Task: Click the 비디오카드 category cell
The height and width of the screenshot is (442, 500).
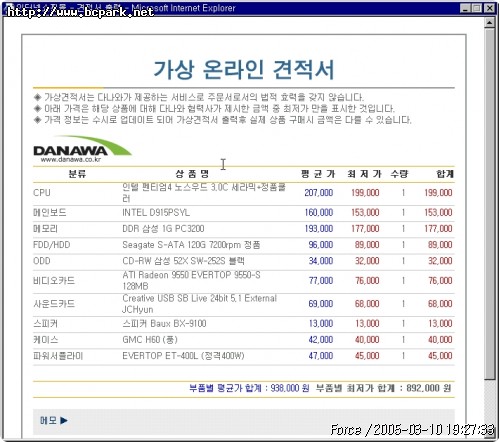Action: pos(54,280)
